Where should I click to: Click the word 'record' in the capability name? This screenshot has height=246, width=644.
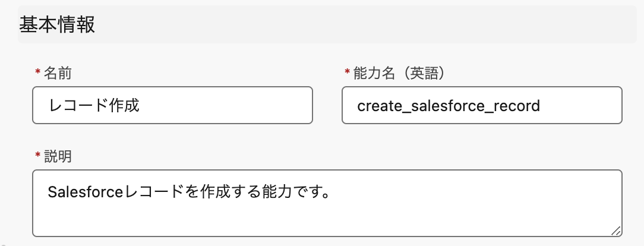point(518,106)
